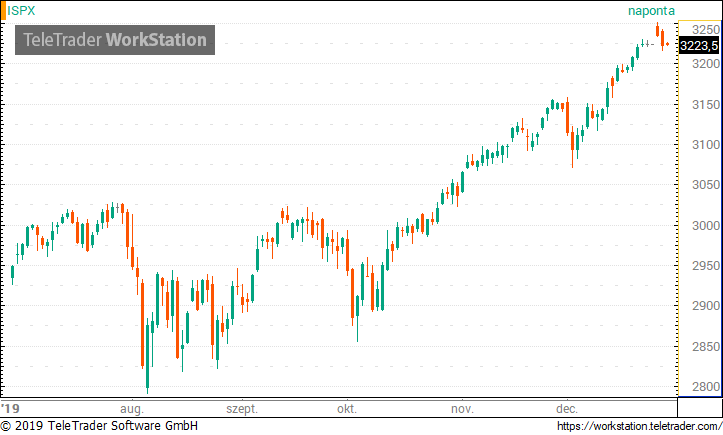
Task: Click the 'dec.' date axis label
Action: click(567, 409)
